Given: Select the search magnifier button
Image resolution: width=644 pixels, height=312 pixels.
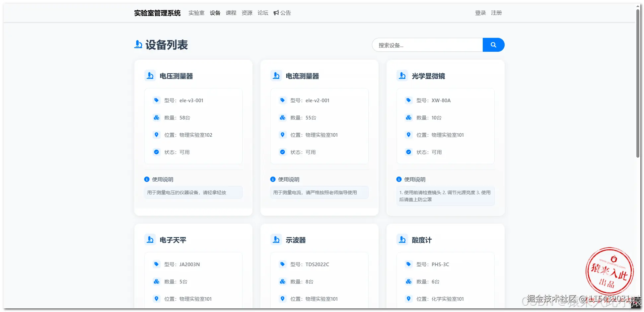Looking at the screenshot, I should (493, 45).
